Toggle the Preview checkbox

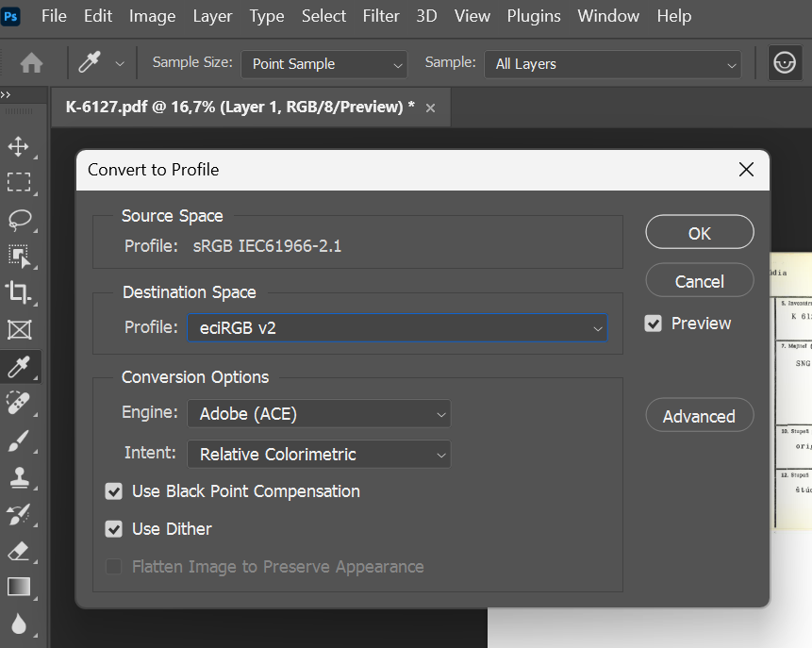[653, 324]
